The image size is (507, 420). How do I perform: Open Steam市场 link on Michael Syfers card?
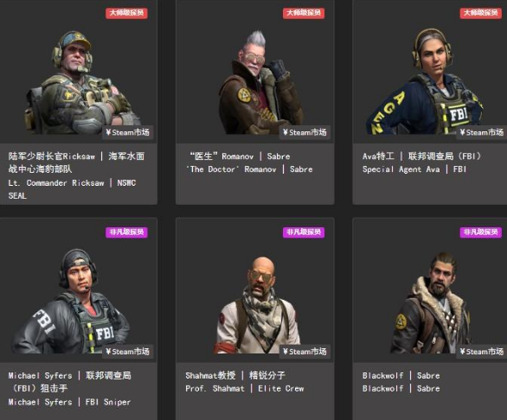(127, 352)
